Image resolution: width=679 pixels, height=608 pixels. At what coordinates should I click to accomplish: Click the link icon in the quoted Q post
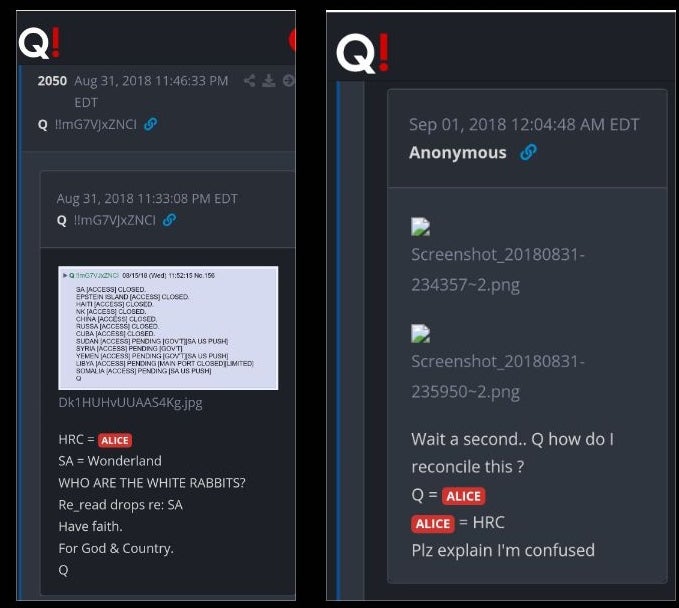tap(169, 220)
